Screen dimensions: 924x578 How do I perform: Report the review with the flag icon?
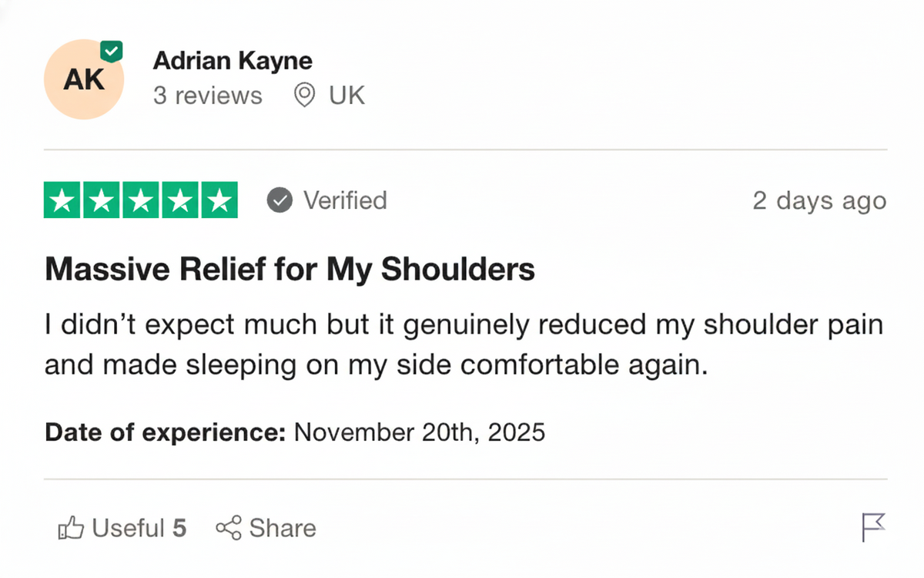click(x=873, y=528)
